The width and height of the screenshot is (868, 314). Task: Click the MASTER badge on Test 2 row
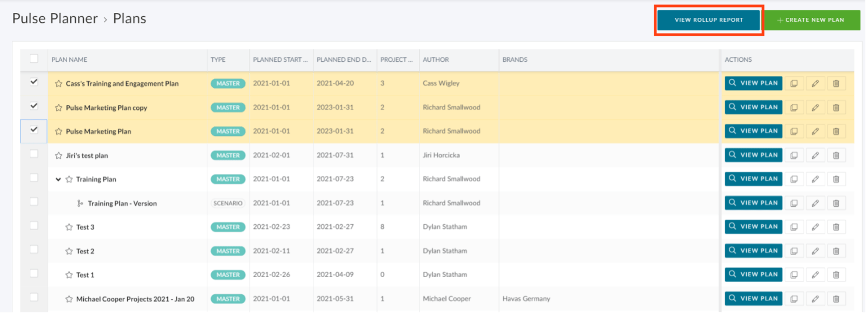[x=228, y=252]
